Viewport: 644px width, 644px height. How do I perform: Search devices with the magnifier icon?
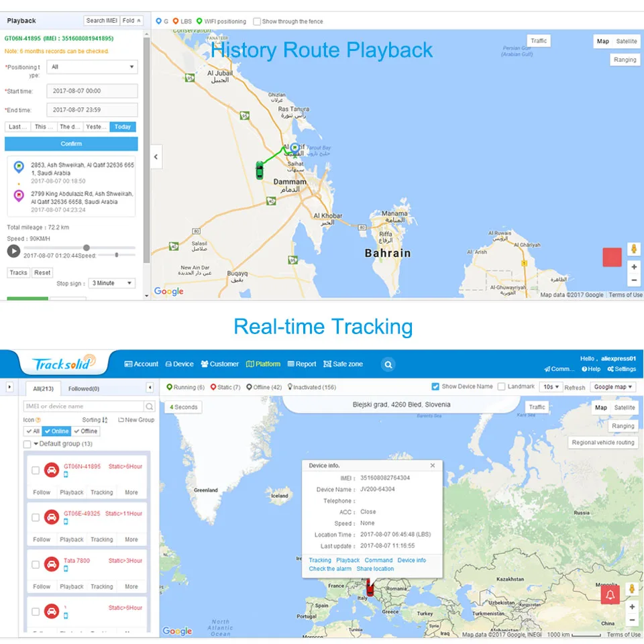(150, 407)
